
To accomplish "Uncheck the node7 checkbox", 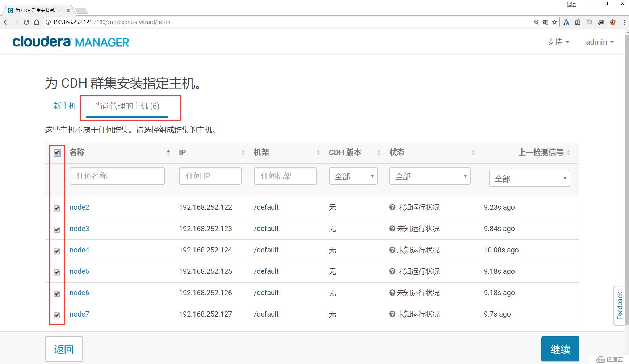I will point(57,315).
